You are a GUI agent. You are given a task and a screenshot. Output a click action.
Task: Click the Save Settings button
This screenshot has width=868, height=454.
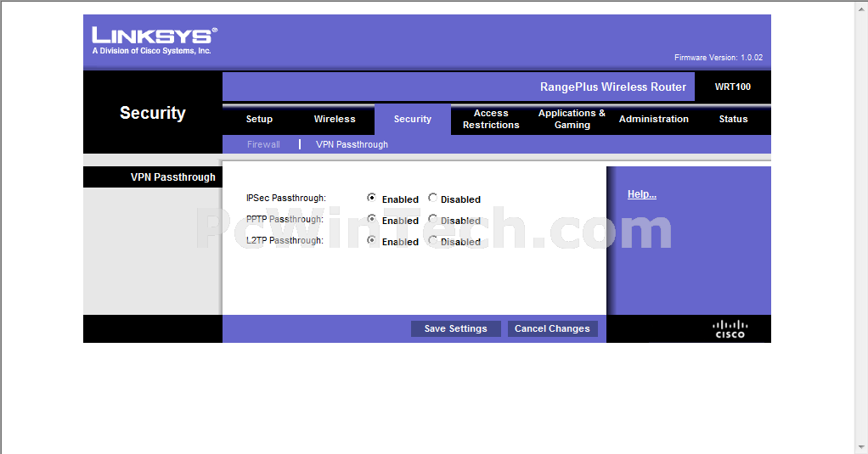455,328
